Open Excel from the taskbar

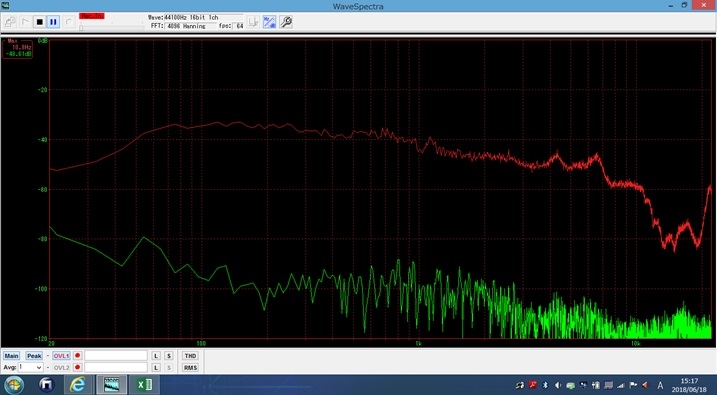(x=144, y=385)
